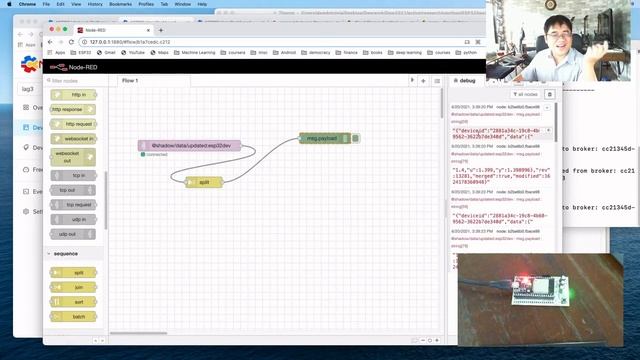Open the Bookmarks menu
The width and height of the screenshot is (640, 360).
[x=120, y=4]
